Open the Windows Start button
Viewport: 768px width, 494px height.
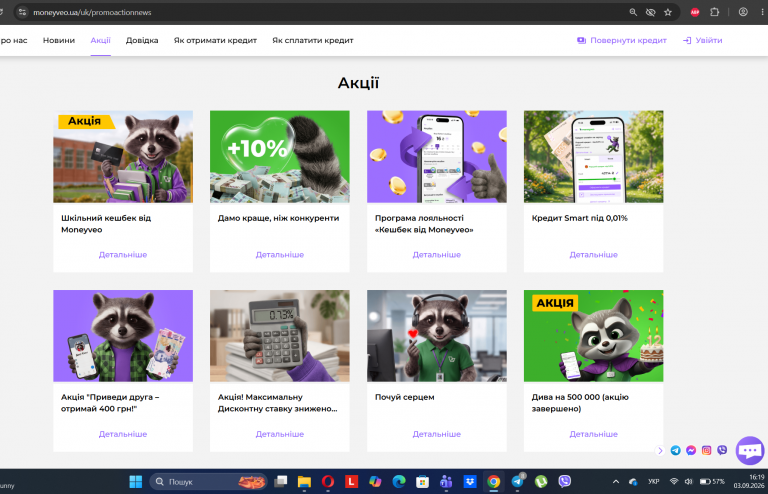pyautogui.click(x=136, y=482)
